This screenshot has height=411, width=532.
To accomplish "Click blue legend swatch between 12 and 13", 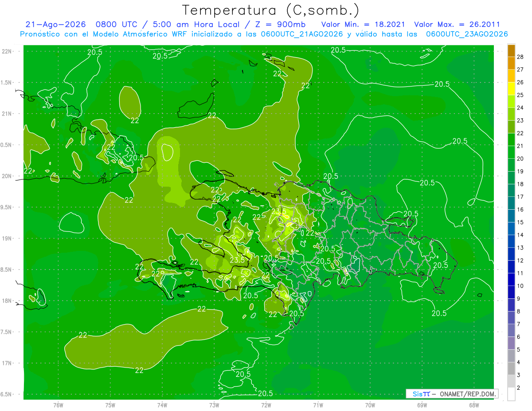I will coord(511,254).
